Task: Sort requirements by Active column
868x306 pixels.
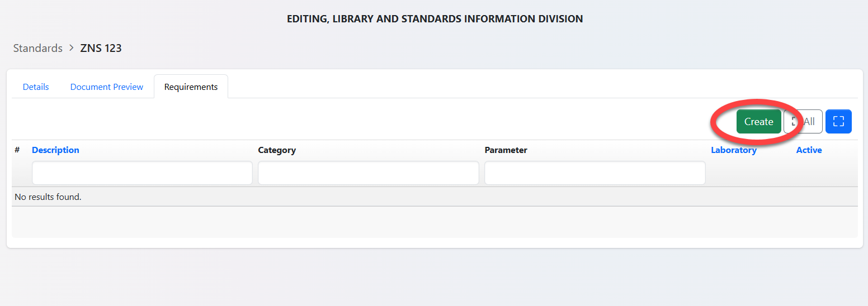Action: coord(809,150)
